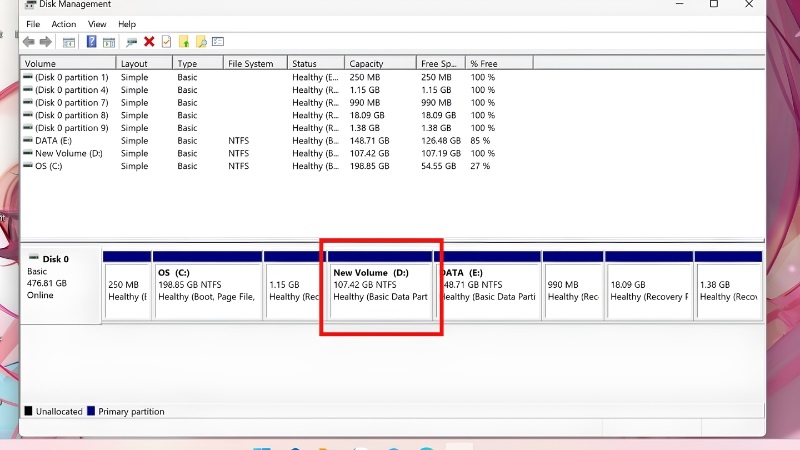This screenshot has height=450, width=800.
Task: Open the View menu
Action: tap(97, 24)
